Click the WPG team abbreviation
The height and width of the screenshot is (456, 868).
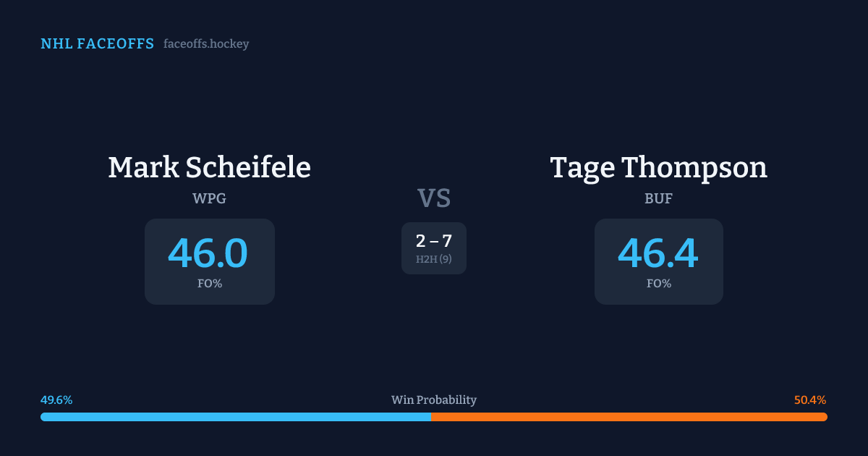click(209, 198)
